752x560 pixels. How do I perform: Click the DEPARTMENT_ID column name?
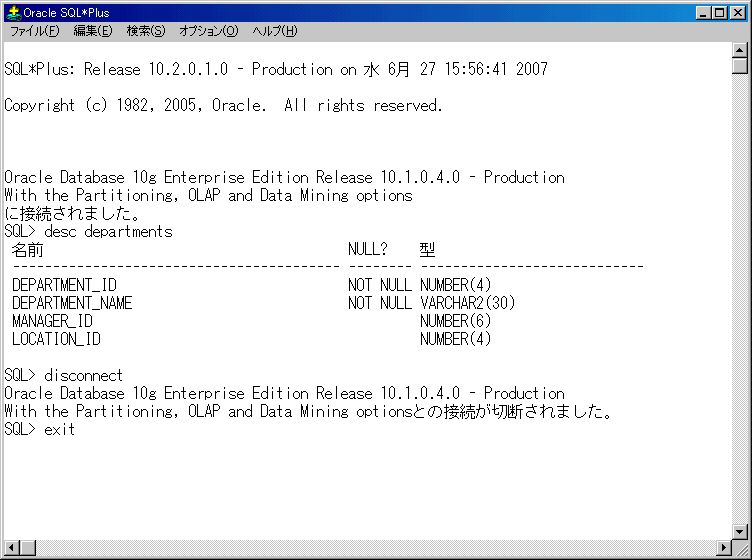pyautogui.click(x=64, y=285)
